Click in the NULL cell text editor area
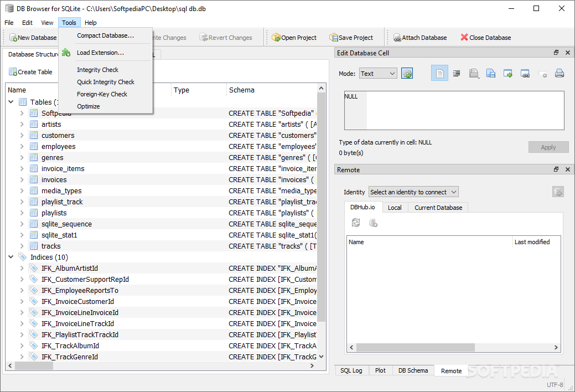The height and width of the screenshot is (392, 575). coord(454,111)
